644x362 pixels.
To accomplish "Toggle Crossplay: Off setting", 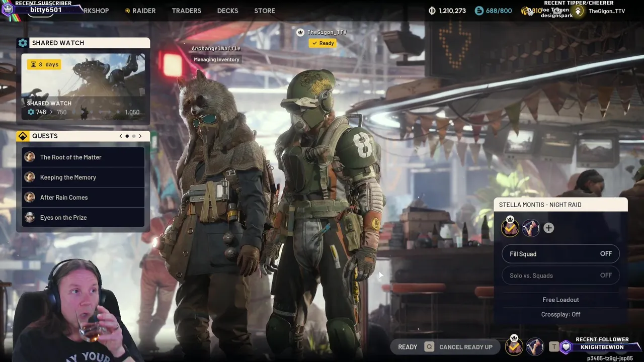I will pyautogui.click(x=560, y=314).
